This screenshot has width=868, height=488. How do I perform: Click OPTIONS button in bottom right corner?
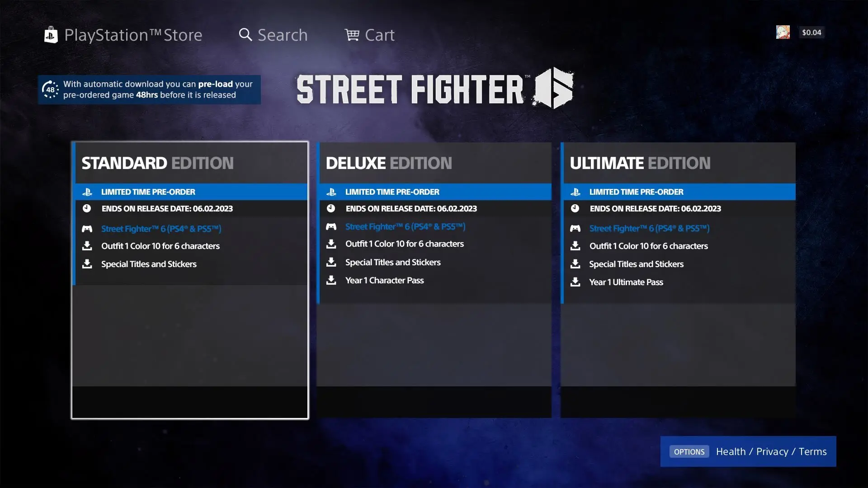689,451
